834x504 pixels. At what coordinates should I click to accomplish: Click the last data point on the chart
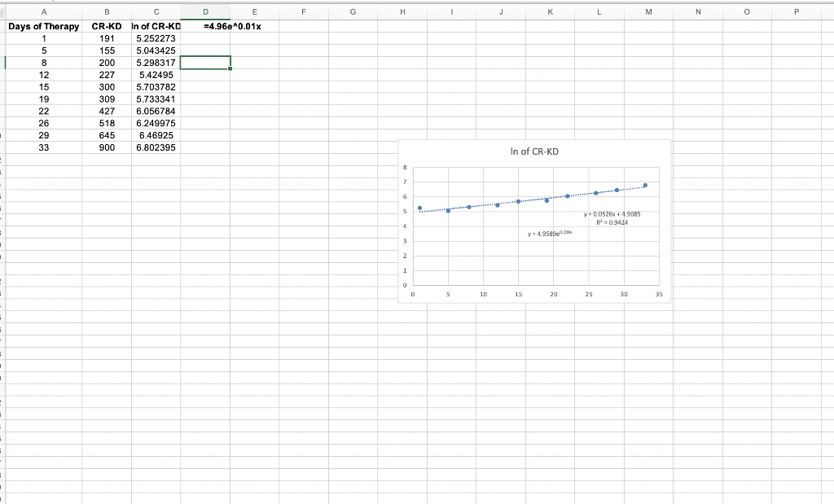[645, 186]
